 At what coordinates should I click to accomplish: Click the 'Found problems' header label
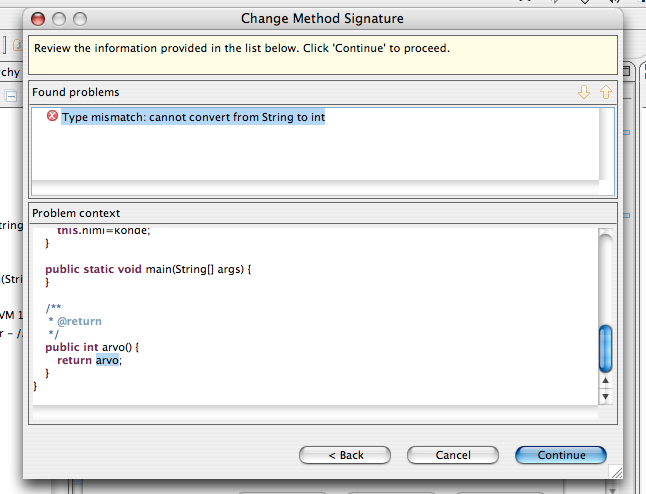pos(76,92)
